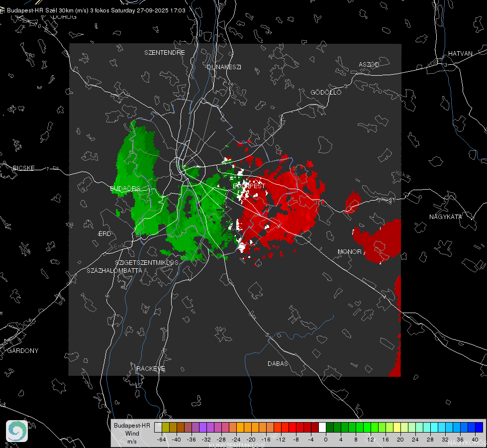The height and width of the screenshot is (448, 487).
Task: Click the GÖDÖLLO town label
Action: point(326,92)
